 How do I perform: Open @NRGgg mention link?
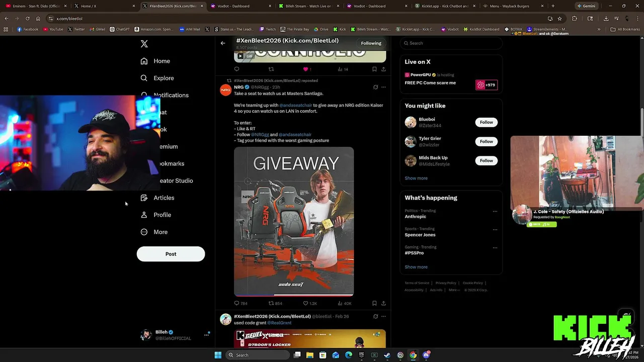point(260,135)
